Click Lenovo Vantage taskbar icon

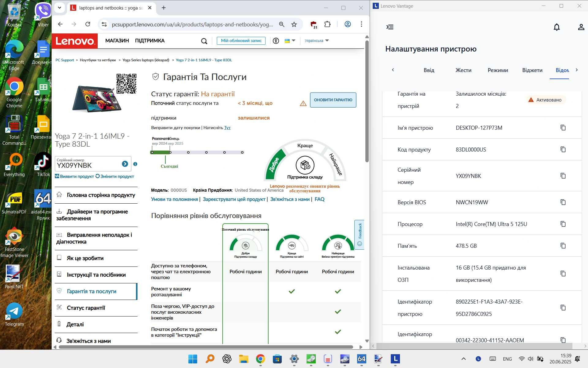tap(395, 359)
